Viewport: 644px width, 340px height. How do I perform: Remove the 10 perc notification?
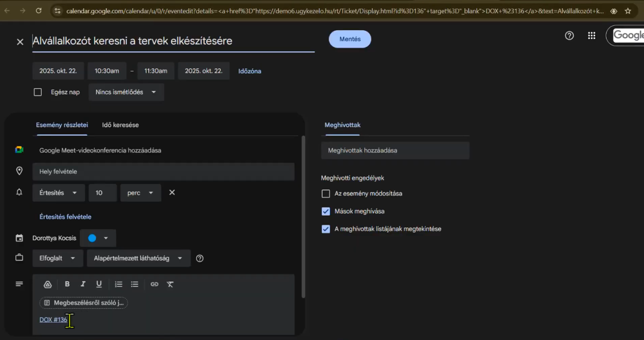pos(172,192)
